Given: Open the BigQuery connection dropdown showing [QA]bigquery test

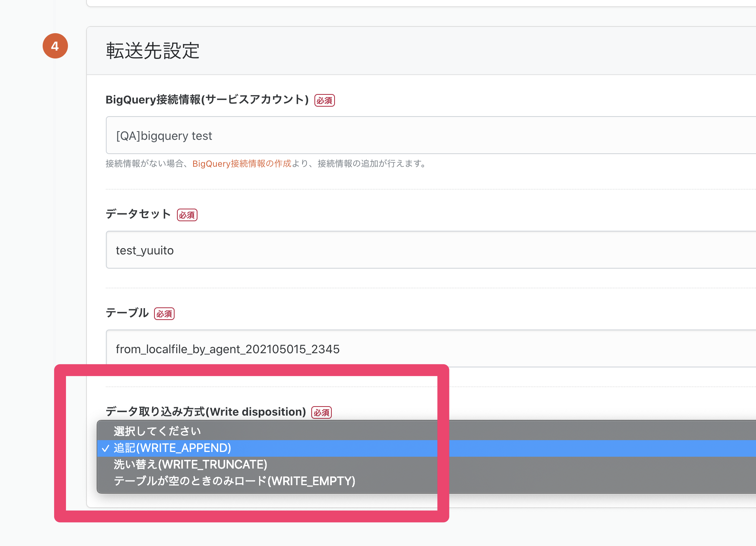Looking at the screenshot, I should [431, 135].
